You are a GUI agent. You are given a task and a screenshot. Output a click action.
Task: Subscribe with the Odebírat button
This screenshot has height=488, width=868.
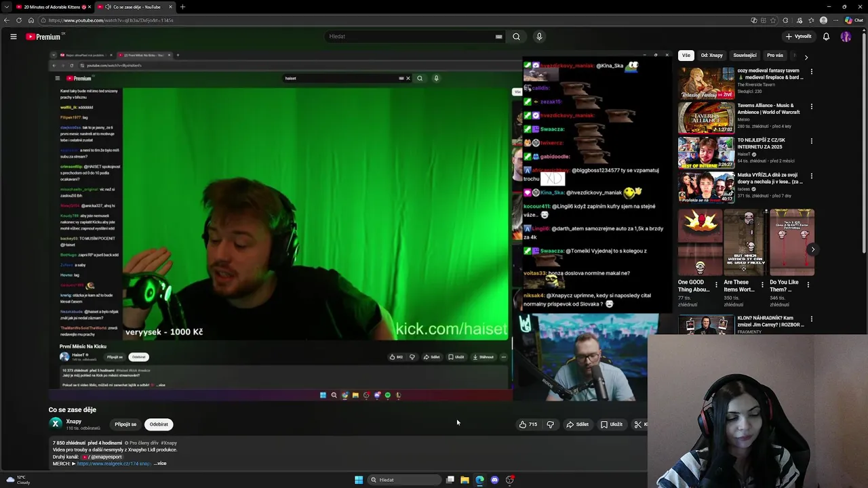point(159,424)
